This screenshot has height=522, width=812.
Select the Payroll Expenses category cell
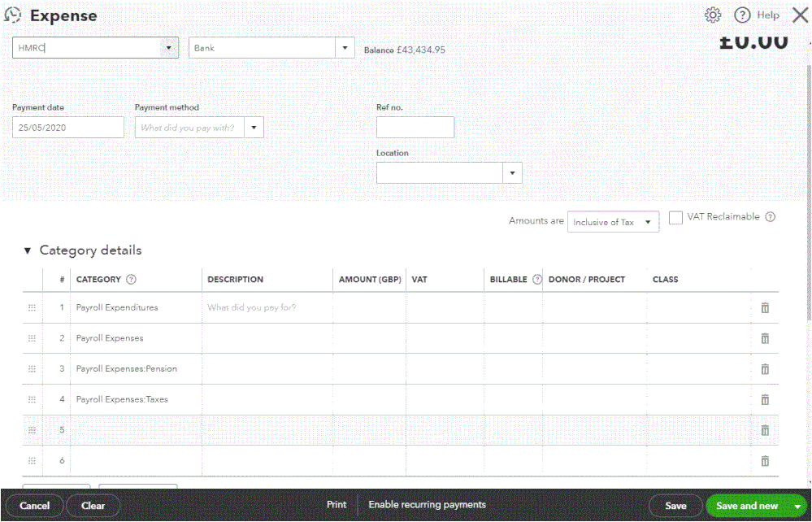click(x=136, y=338)
